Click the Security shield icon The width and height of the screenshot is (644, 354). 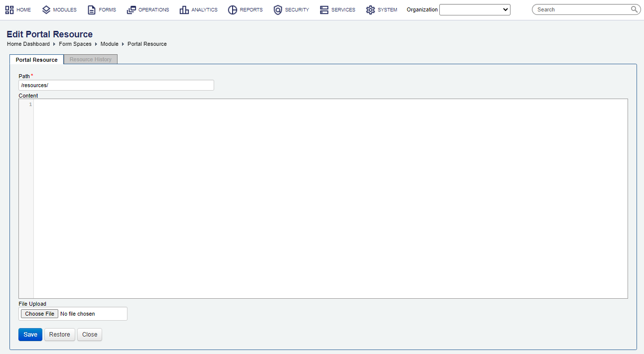pos(278,10)
